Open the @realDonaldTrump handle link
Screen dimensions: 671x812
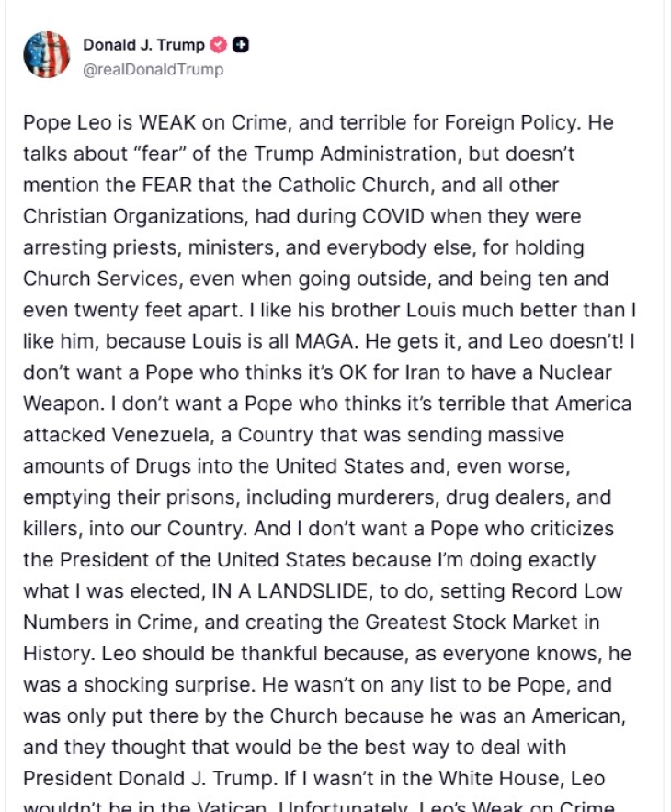click(153, 69)
